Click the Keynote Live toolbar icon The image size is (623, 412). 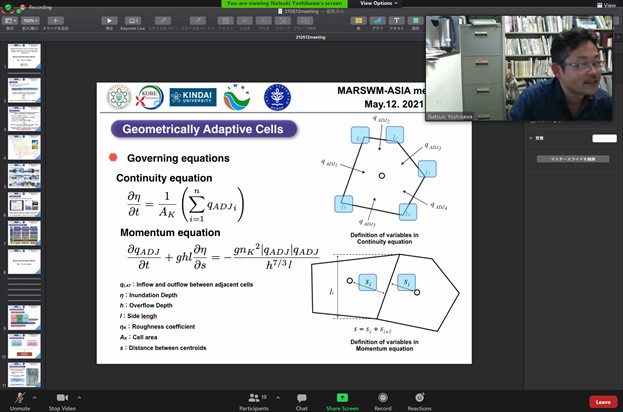tap(131, 20)
